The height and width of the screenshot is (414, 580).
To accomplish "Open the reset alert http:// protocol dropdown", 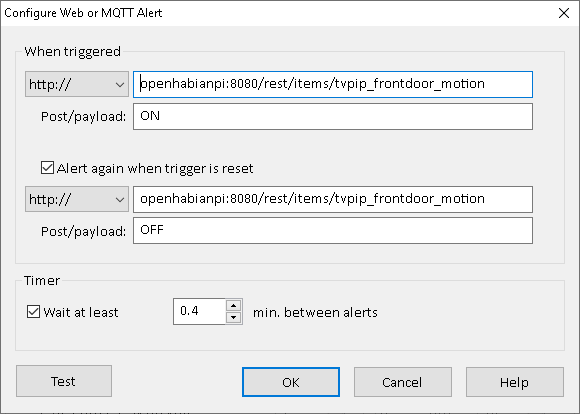I will pyautogui.click(x=77, y=199).
